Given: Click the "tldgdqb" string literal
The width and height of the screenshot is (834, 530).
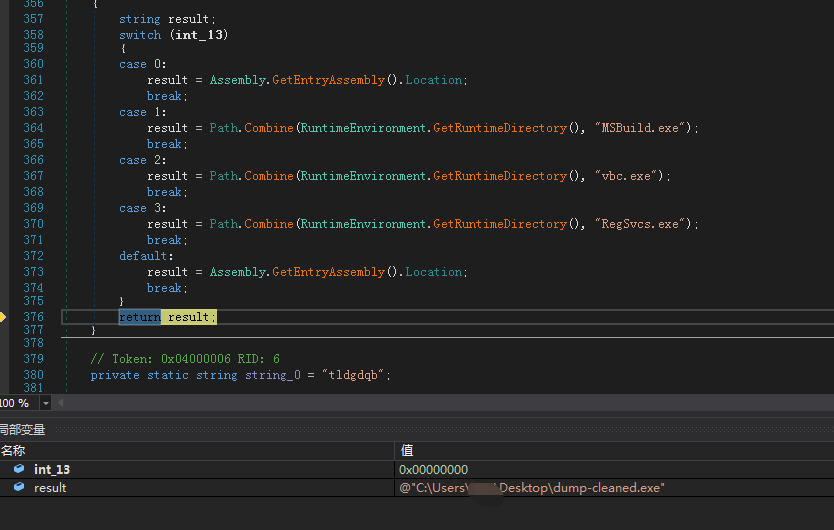Looking at the screenshot, I should click(353, 375).
